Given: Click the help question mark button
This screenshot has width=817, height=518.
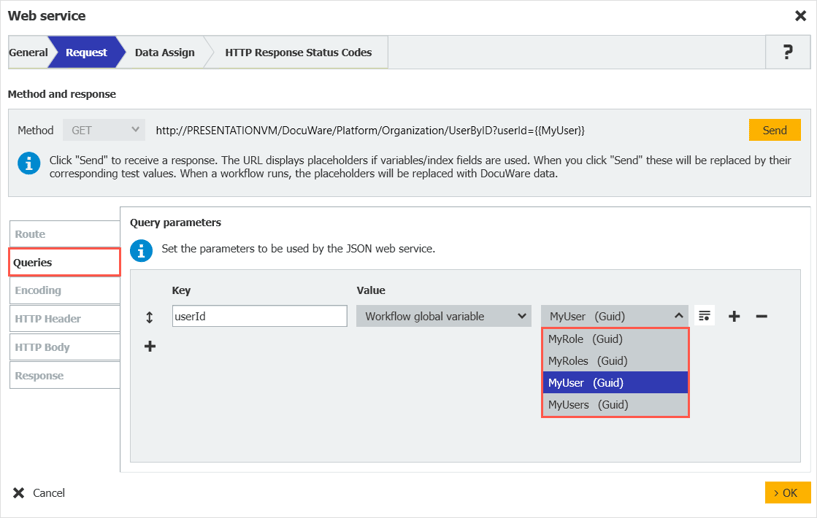Looking at the screenshot, I should coord(787,53).
